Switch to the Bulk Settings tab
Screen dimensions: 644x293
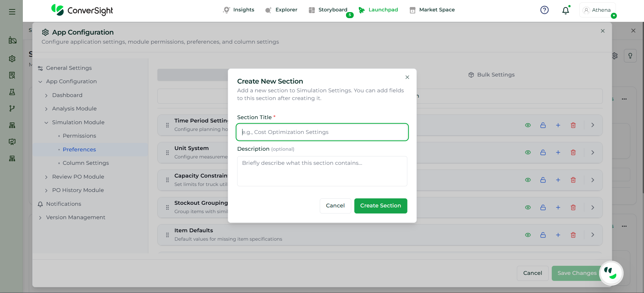point(491,75)
